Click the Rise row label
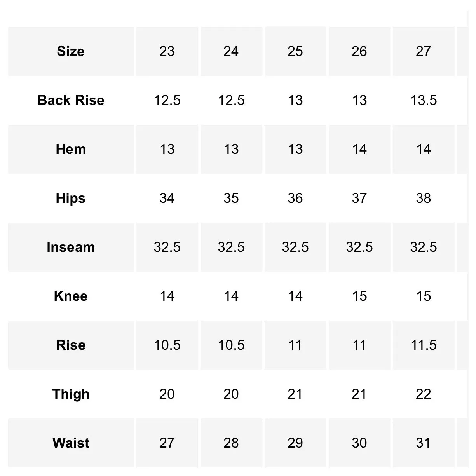This screenshot has height=476, width=476. (71, 345)
